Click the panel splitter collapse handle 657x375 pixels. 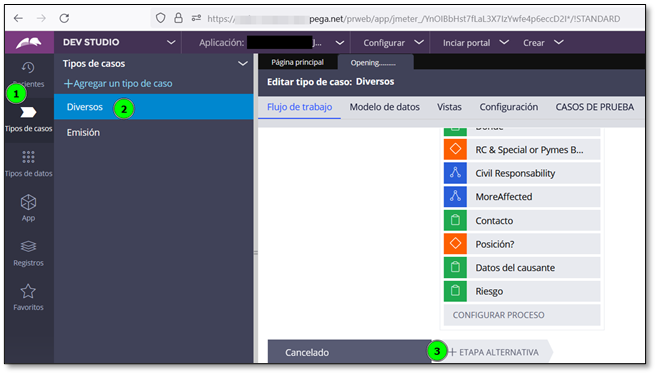[256, 253]
